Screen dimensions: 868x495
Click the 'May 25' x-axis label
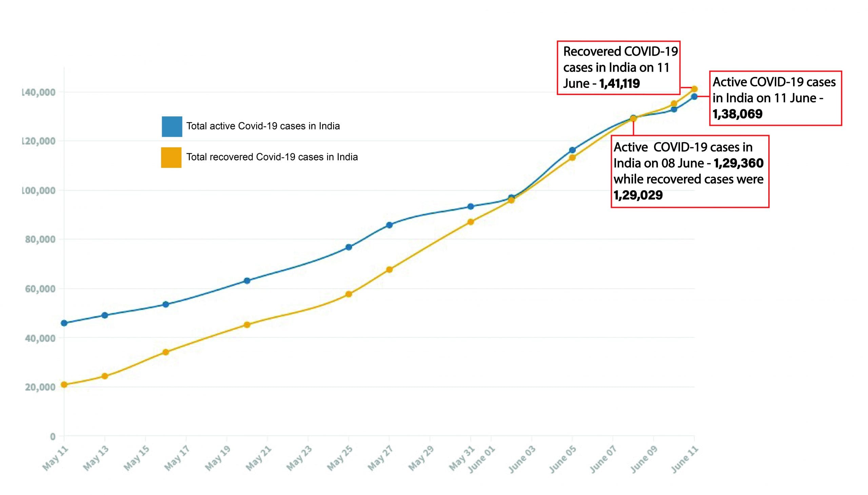(x=340, y=459)
